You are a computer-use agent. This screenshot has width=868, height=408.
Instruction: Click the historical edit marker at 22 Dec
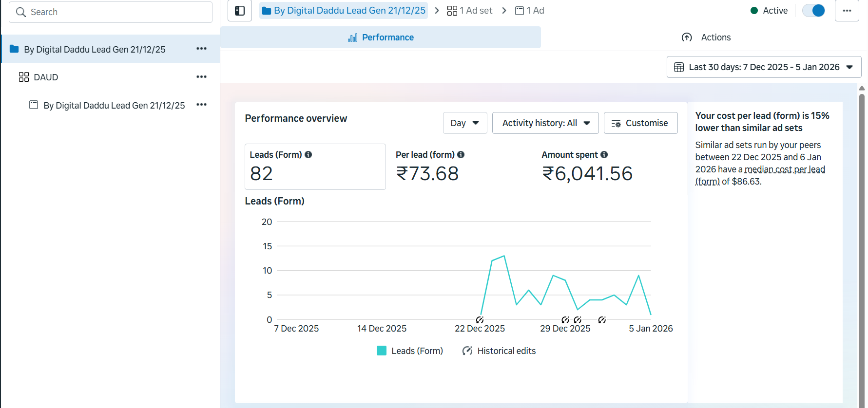[x=480, y=320]
